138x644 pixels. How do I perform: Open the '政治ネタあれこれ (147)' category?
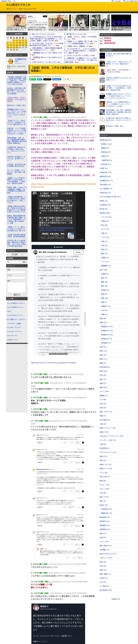click(x=108, y=554)
